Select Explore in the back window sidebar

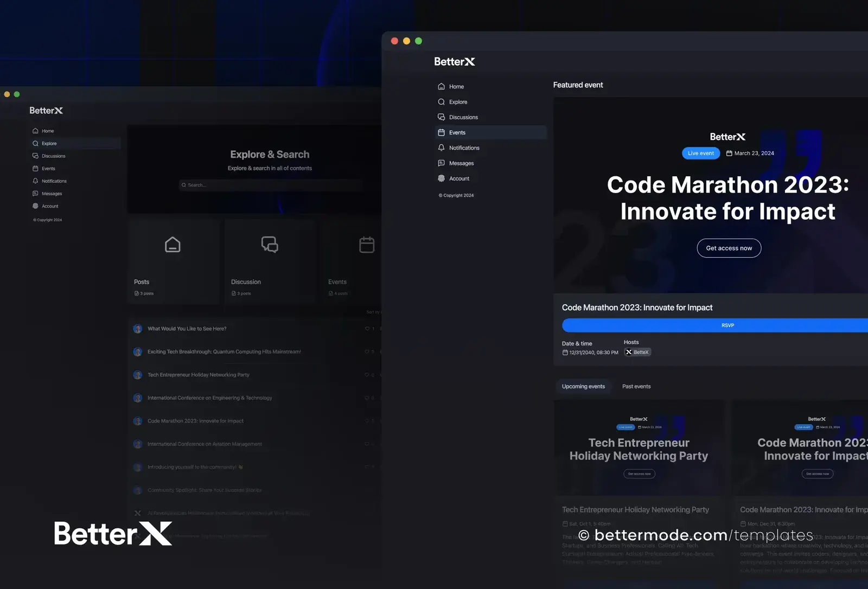click(75, 143)
